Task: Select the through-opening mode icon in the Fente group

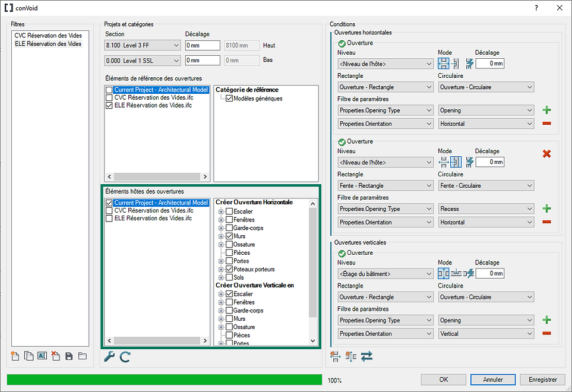Action: coord(443,162)
